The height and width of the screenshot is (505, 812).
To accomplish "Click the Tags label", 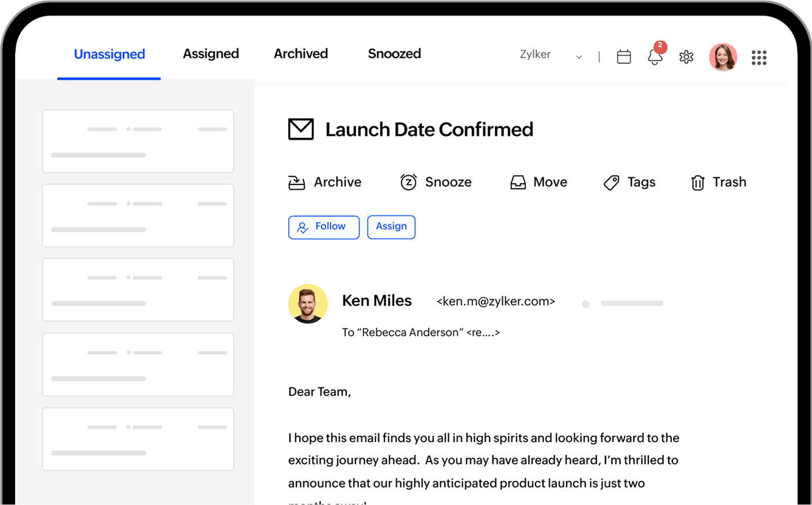I will click(641, 183).
